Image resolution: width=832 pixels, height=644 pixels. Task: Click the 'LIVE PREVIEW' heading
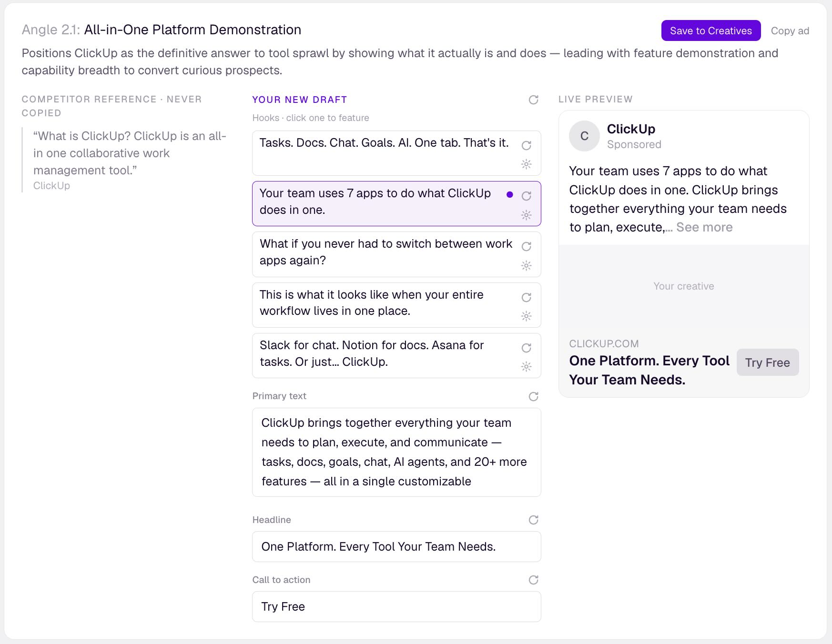click(596, 99)
